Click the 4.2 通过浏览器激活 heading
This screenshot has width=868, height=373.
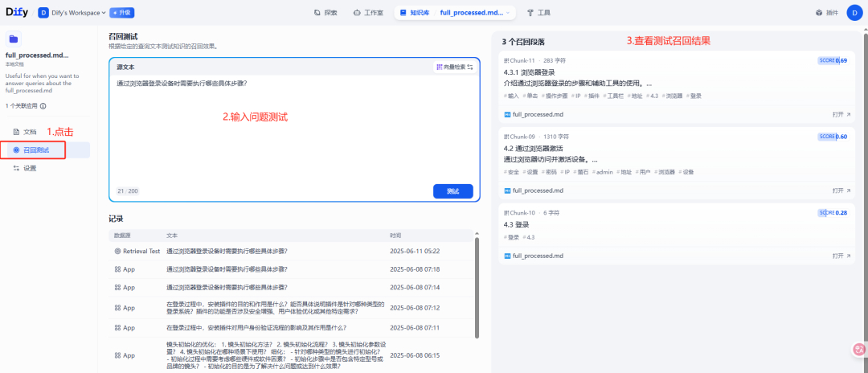click(x=533, y=148)
